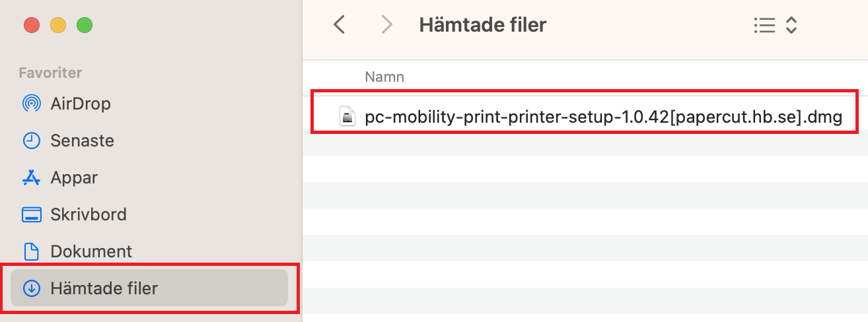Click the Dokument page icon
Screen dimensions: 868x322
pos(31,251)
